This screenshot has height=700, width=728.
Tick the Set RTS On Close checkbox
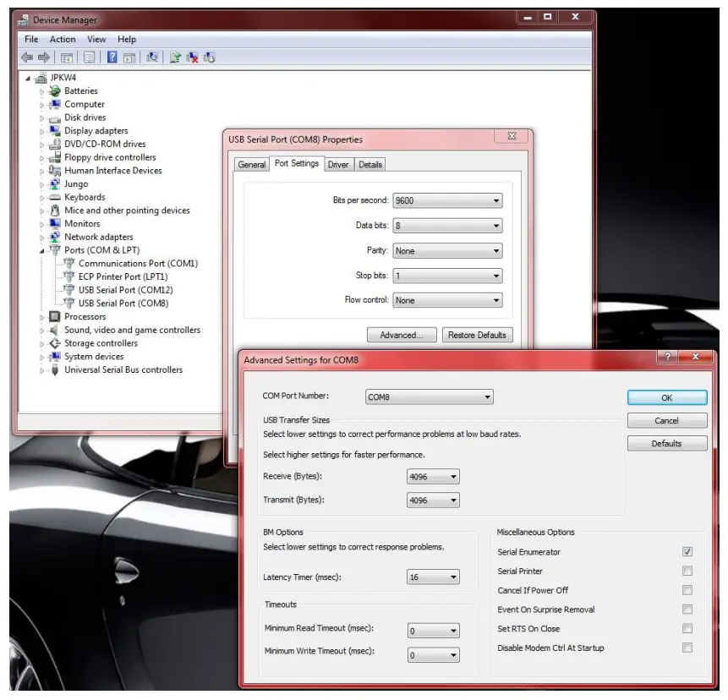click(x=687, y=629)
